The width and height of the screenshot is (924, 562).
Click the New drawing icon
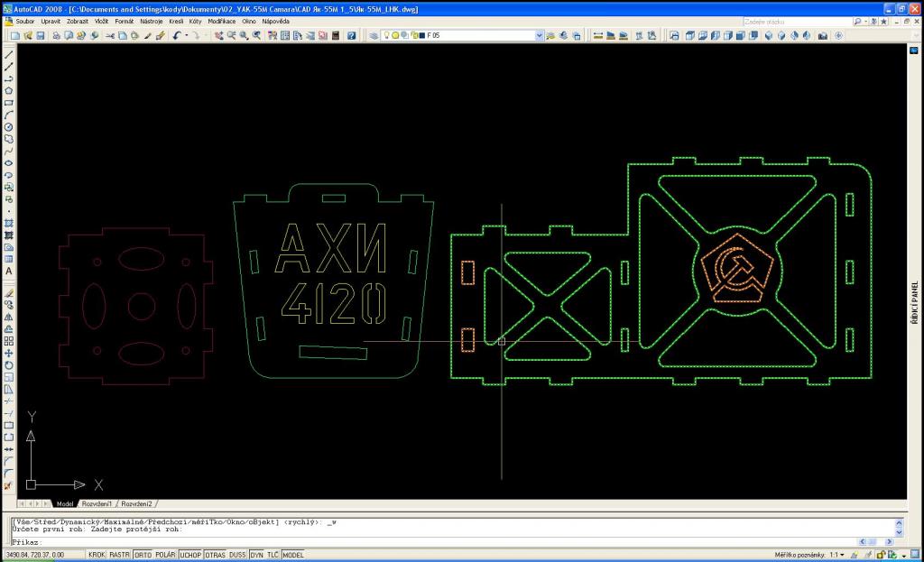pyautogui.click(x=15, y=36)
